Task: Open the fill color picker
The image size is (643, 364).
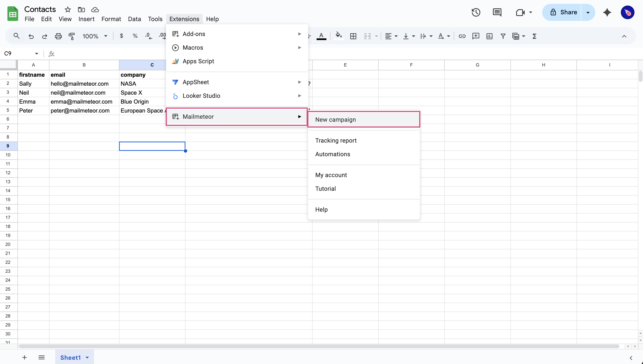Action: pyautogui.click(x=338, y=36)
